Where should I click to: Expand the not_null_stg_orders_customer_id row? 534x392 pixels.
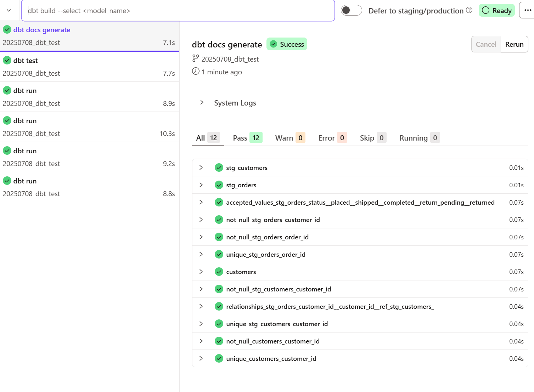(201, 220)
